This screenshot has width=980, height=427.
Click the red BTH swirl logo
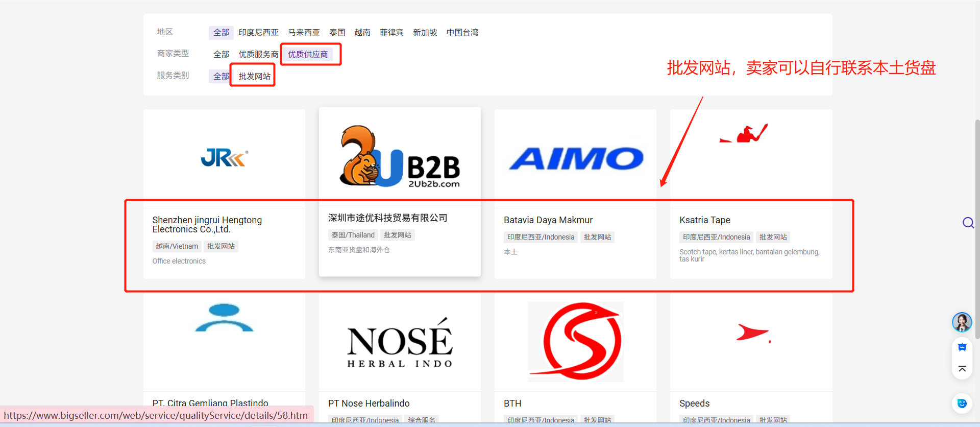[x=575, y=341]
